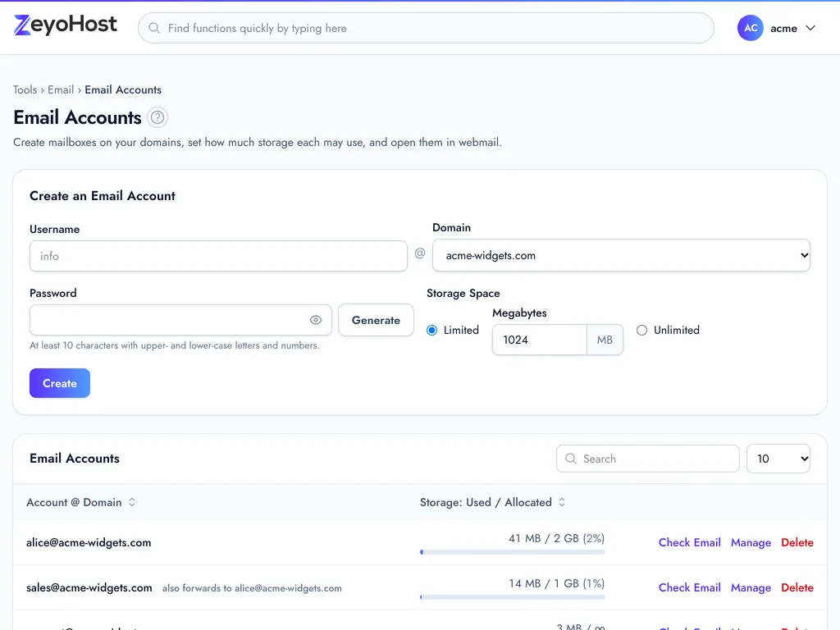840x630 pixels.
Task: Open the rows-per-page dropdown showing 10
Action: click(778, 459)
